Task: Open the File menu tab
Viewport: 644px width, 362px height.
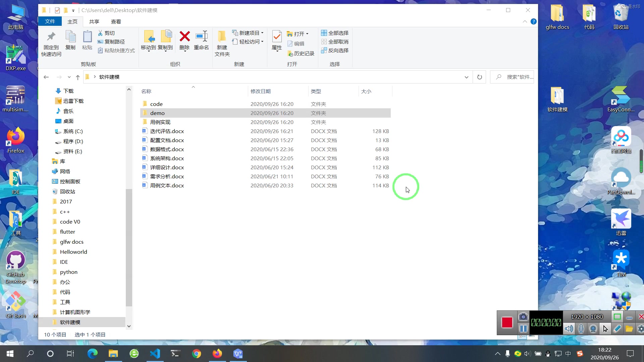Action: pos(50,21)
